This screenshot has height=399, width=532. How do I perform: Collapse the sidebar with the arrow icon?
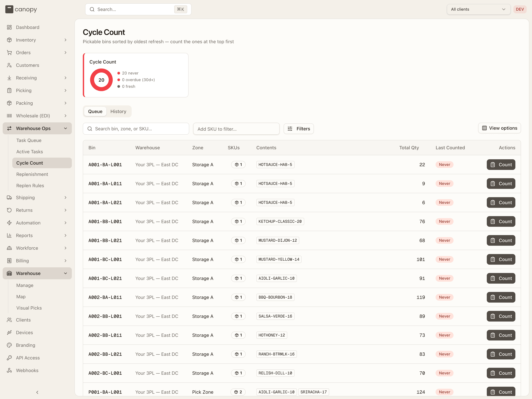(37, 392)
